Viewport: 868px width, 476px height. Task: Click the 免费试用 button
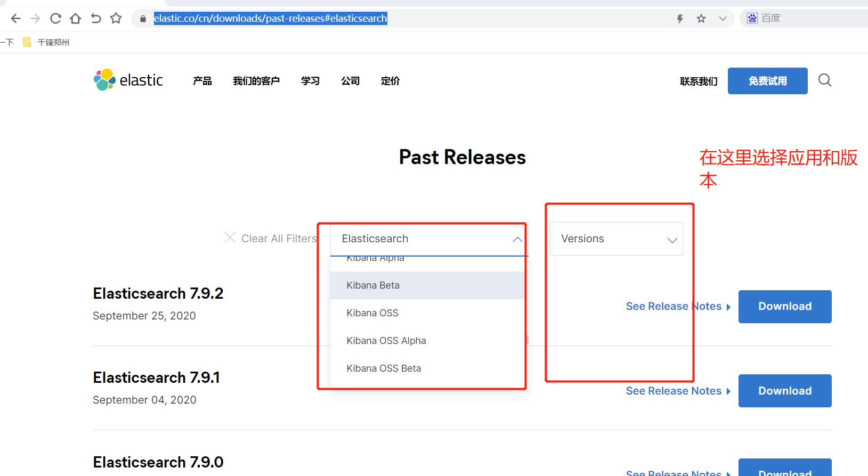pyautogui.click(x=768, y=81)
